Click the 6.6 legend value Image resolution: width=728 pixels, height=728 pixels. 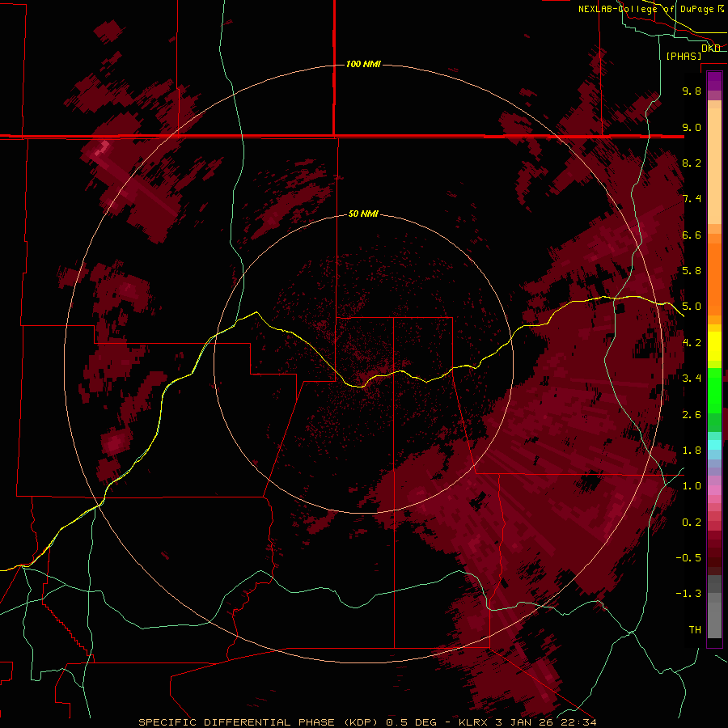[x=692, y=235]
